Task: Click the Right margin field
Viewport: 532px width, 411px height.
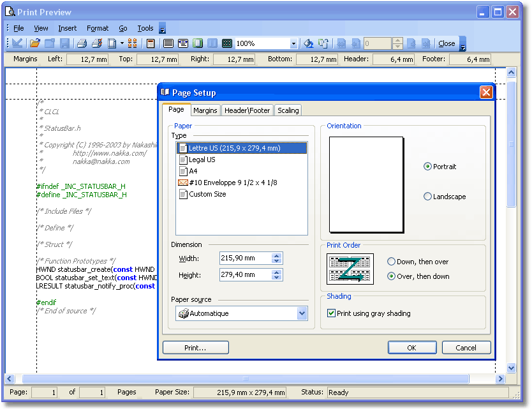Action: (x=234, y=59)
